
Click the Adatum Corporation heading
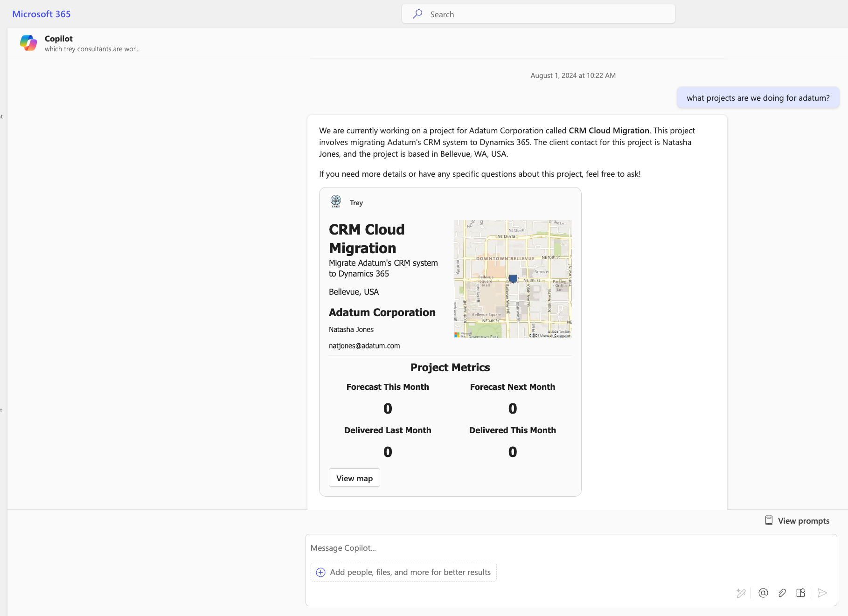(x=382, y=312)
